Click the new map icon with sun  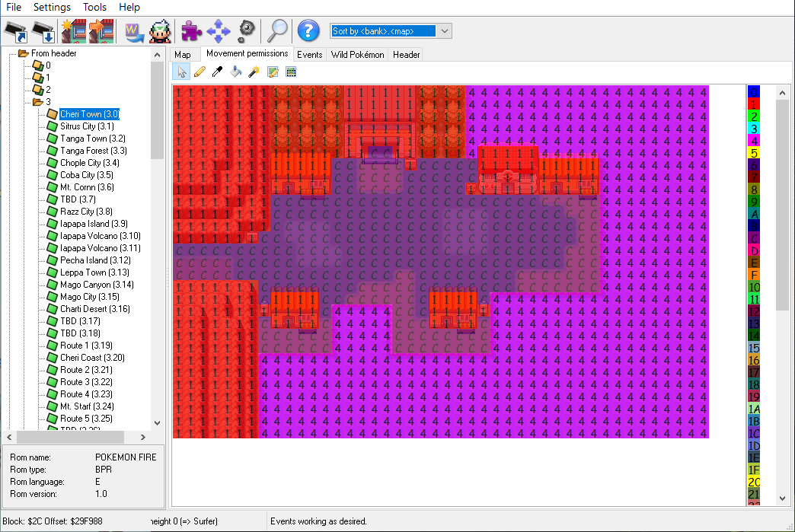click(x=74, y=31)
